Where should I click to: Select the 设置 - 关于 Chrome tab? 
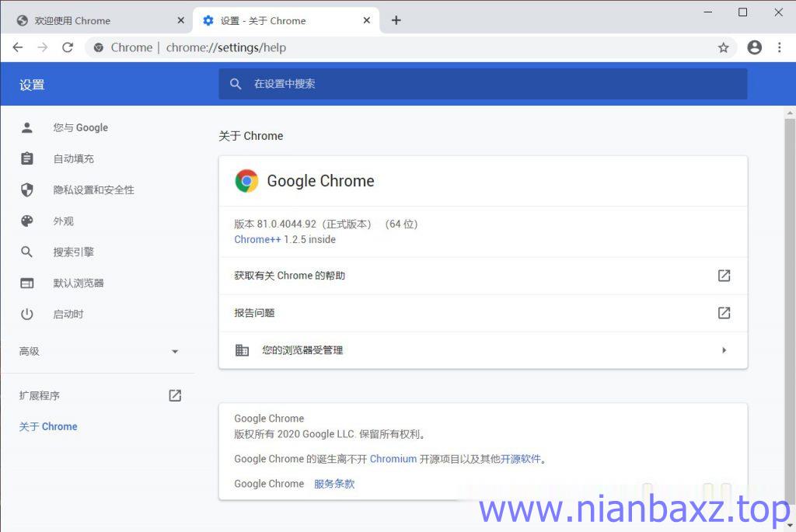[286, 21]
